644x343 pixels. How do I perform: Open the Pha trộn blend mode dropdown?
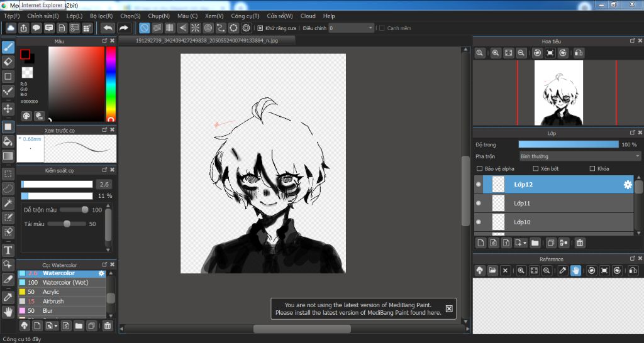(579, 156)
